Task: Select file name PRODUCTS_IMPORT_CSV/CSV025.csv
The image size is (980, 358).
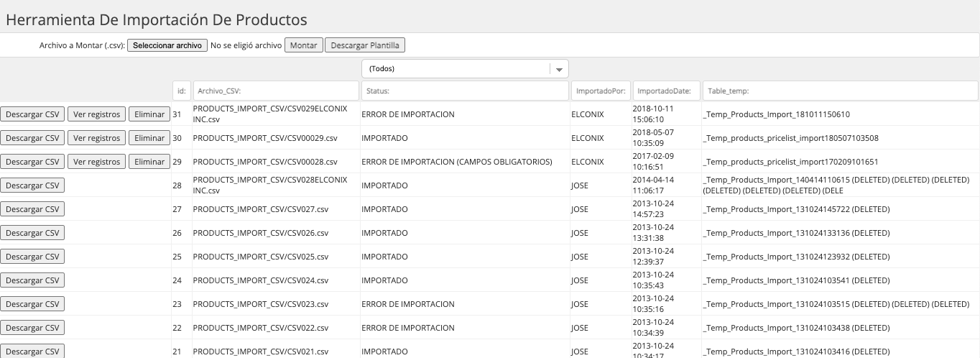Action: pos(261,257)
